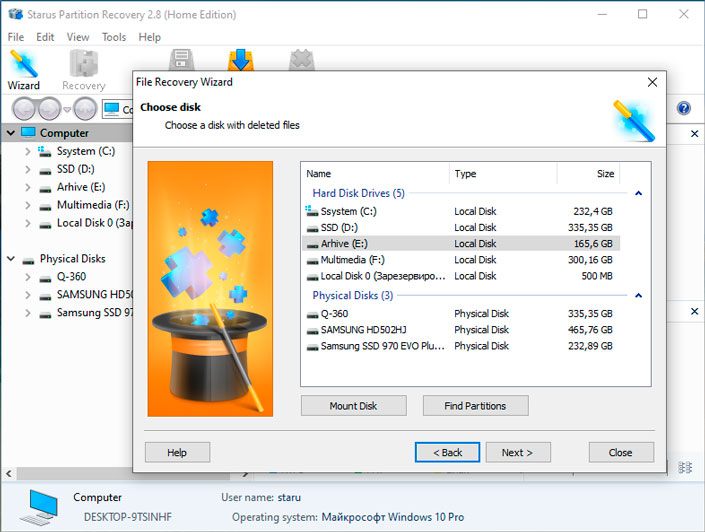Click the 465,76 GB size value
705x532 pixels.
(590, 330)
